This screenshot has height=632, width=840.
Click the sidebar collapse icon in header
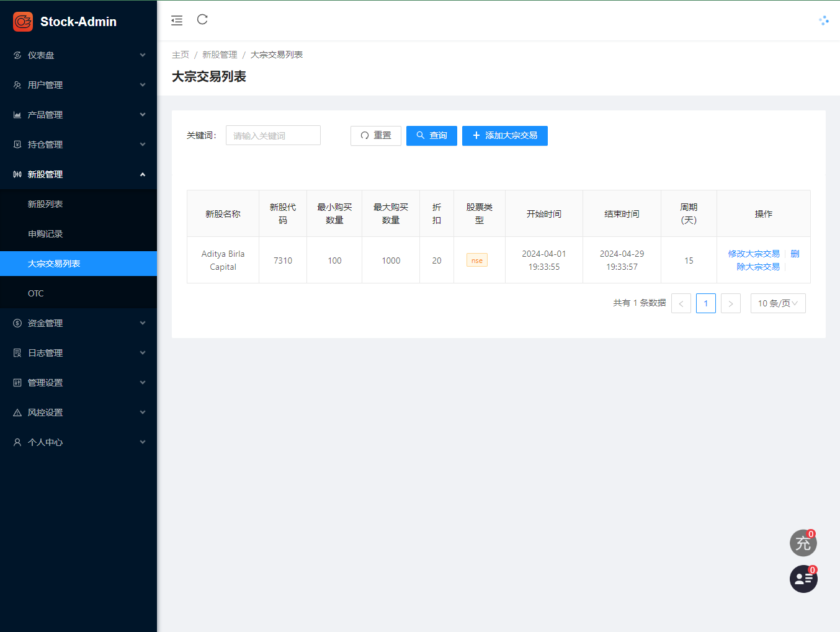point(177,20)
